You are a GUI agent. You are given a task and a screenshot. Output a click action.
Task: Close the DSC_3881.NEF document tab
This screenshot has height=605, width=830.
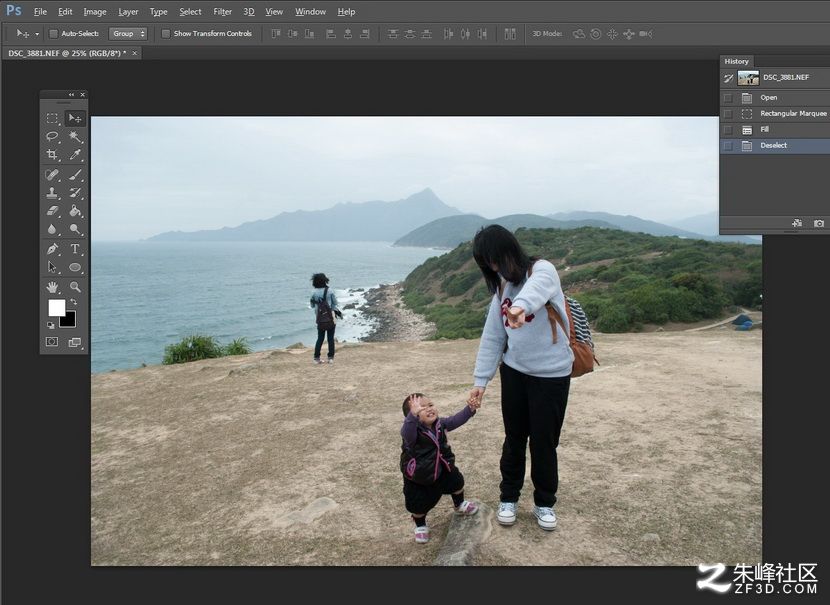134,53
